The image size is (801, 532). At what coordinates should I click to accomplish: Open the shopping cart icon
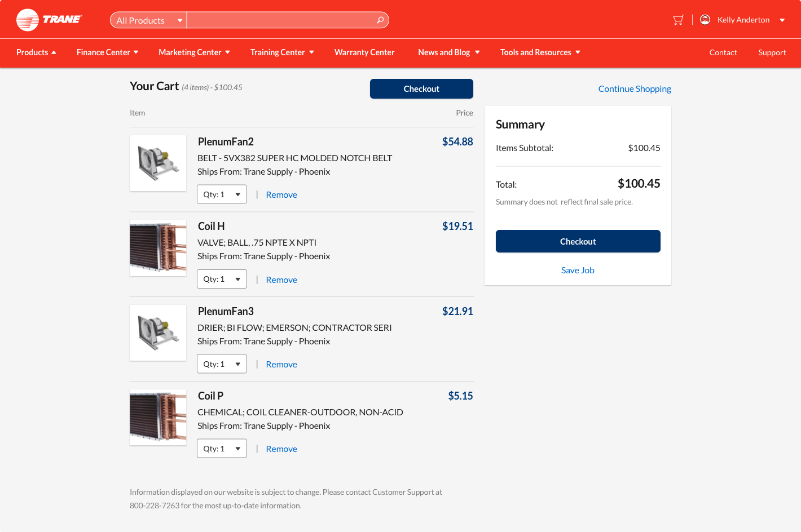tap(678, 20)
